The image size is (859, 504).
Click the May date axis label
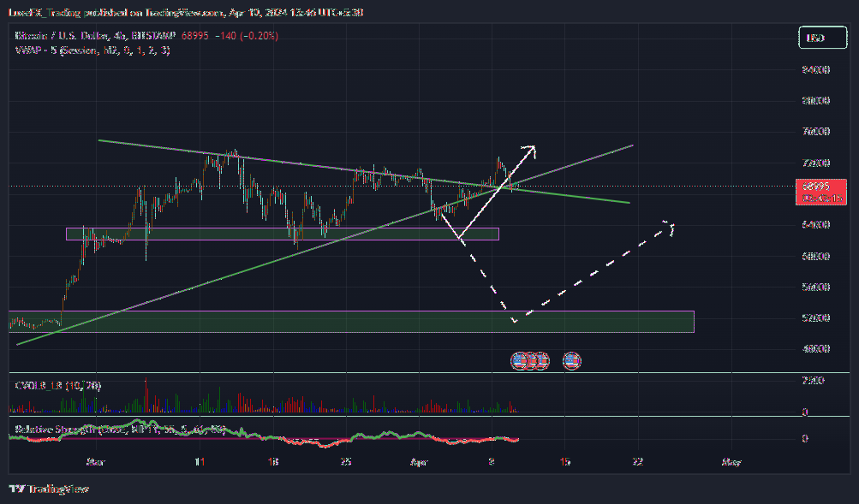[731, 462]
